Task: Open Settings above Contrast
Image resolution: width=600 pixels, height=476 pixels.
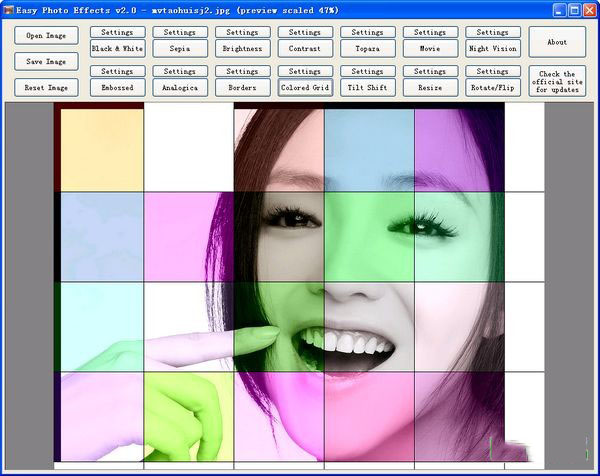Action: pyautogui.click(x=305, y=32)
